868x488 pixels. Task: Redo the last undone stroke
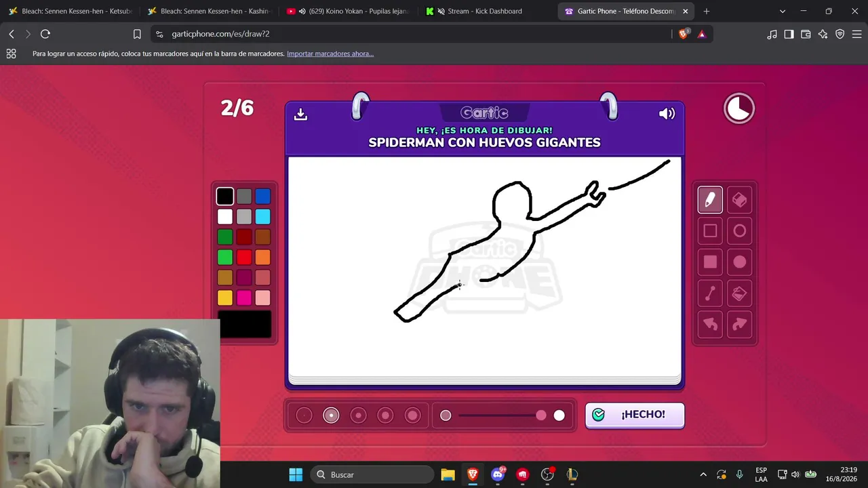click(740, 325)
